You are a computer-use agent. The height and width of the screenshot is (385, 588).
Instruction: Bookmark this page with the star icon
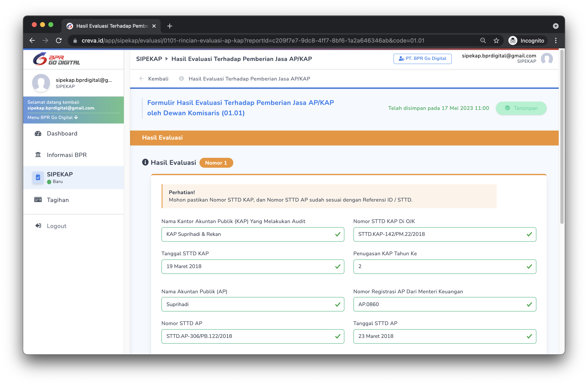[x=496, y=40]
